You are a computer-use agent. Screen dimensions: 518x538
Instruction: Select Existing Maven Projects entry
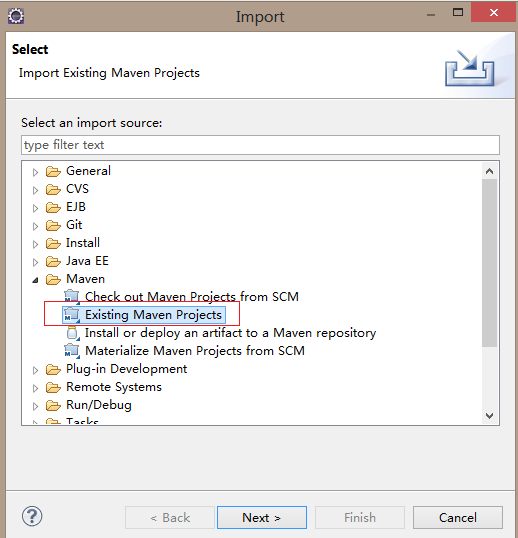coord(153,315)
